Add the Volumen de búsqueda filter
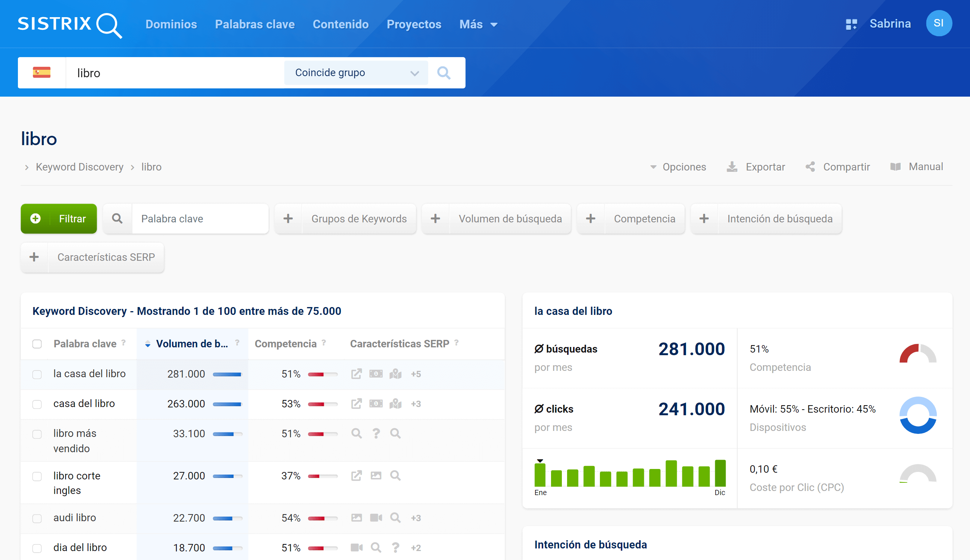970x560 pixels. coord(496,219)
